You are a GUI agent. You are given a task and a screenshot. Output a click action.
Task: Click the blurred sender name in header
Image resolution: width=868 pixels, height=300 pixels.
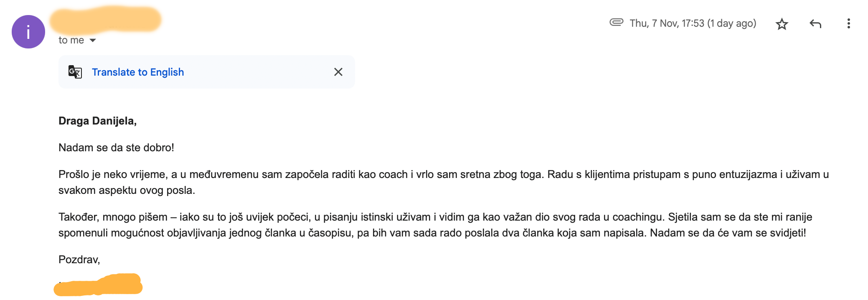(105, 20)
